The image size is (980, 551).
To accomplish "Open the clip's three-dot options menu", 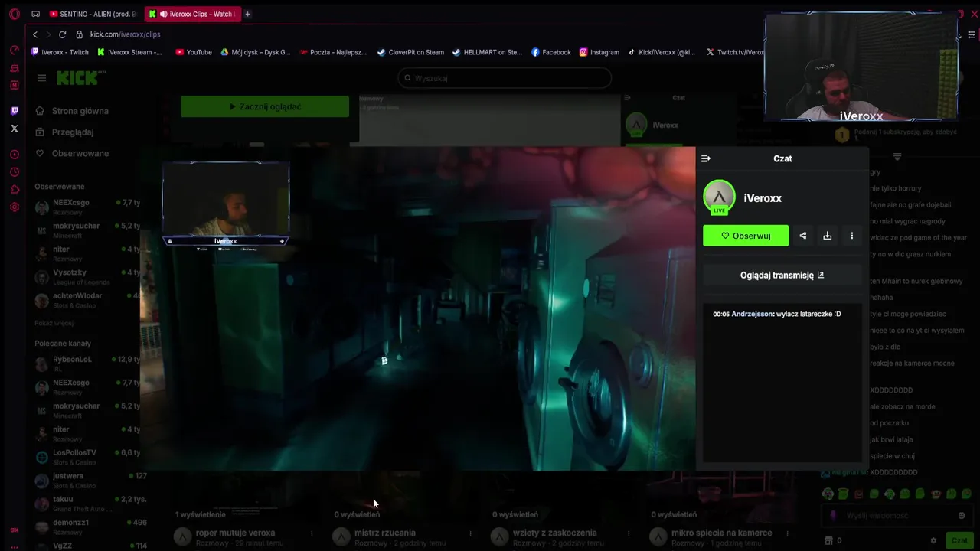I will tap(851, 236).
